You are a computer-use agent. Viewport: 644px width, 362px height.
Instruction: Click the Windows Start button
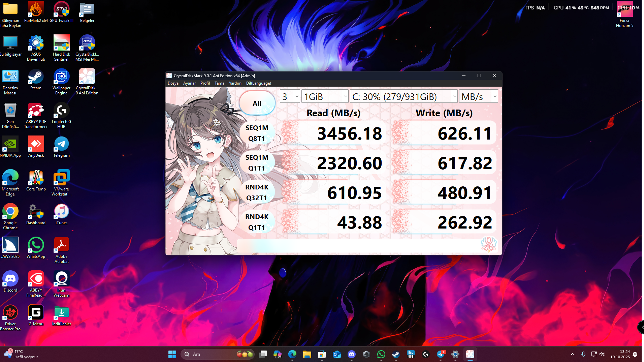point(172,354)
